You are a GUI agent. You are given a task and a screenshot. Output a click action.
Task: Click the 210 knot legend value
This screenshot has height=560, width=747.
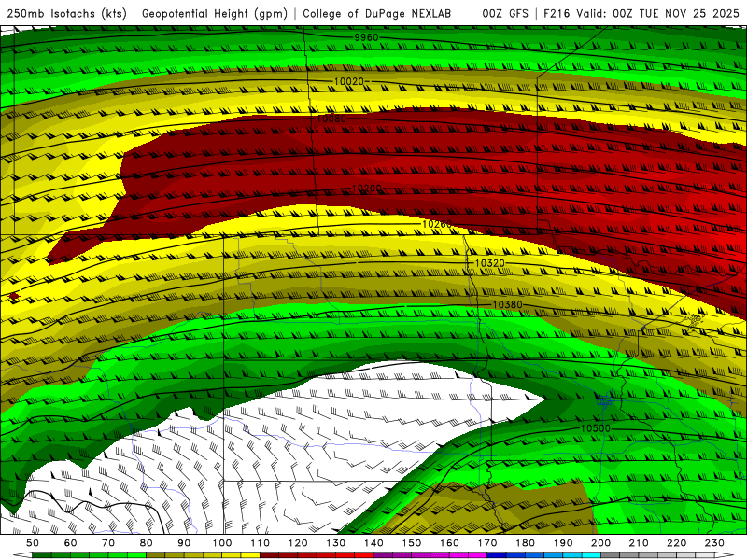coord(639,543)
